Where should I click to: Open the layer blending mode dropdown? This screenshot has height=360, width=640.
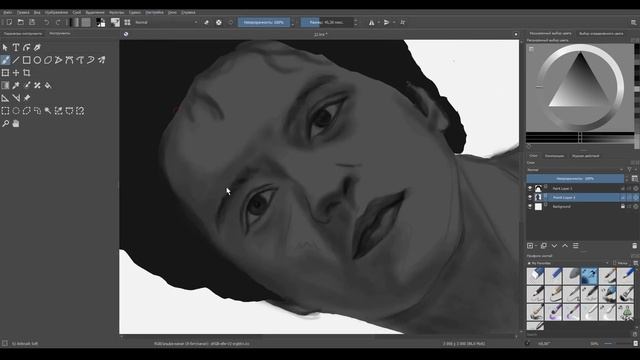[575, 170]
